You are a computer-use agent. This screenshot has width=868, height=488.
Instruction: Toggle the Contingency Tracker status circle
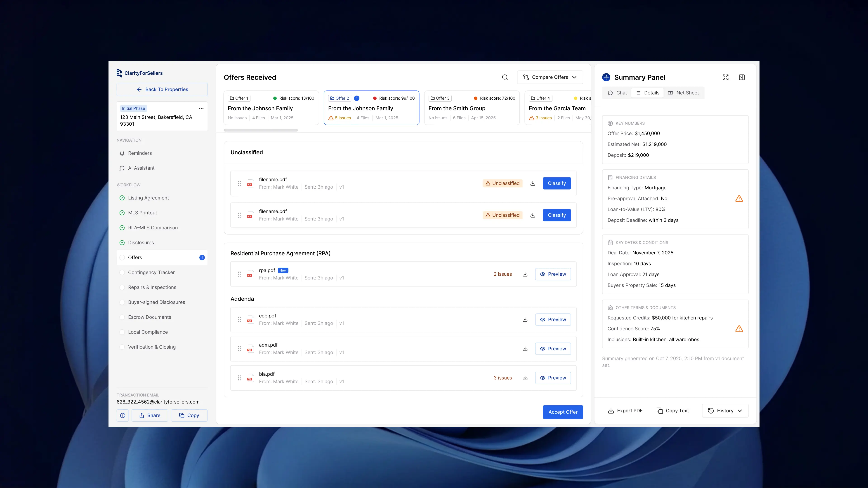pos(122,272)
